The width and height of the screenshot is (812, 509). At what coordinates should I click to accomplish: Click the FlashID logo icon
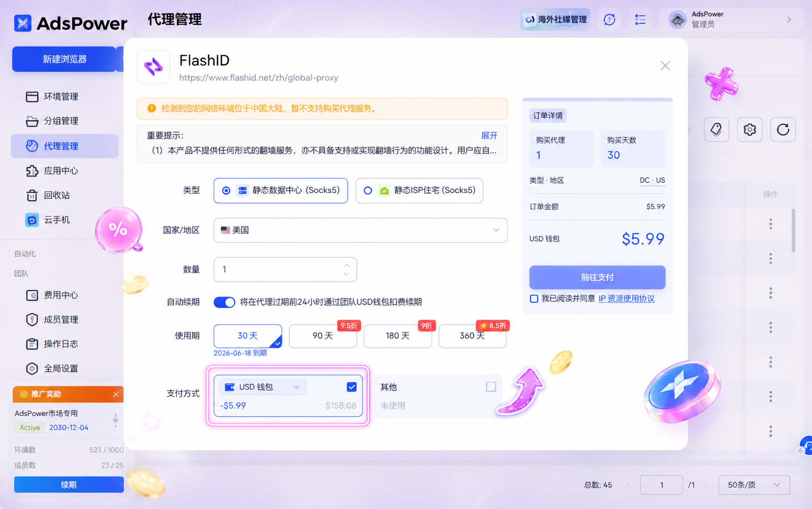point(153,67)
